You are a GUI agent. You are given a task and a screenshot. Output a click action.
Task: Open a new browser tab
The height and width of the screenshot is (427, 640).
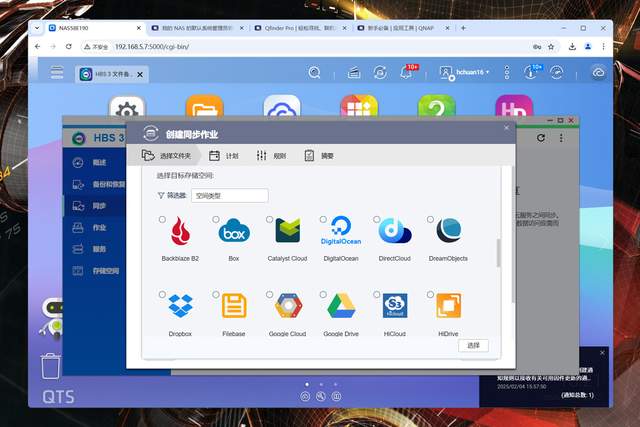pyautogui.click(x=463, y=28)
